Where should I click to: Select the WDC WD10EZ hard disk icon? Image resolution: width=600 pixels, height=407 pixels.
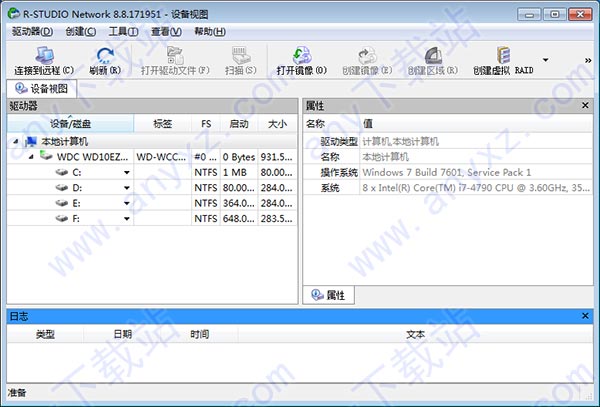pyautogui.click(x=46, y=156)
